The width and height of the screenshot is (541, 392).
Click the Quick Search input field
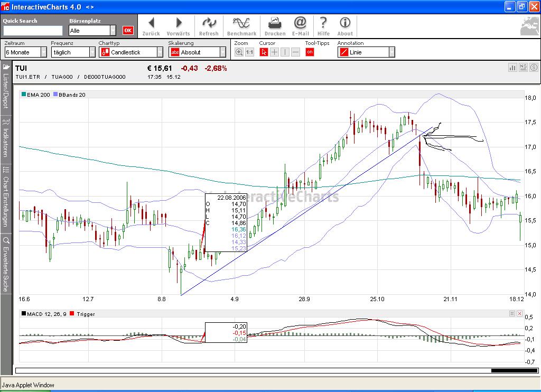tap(33, 31)
